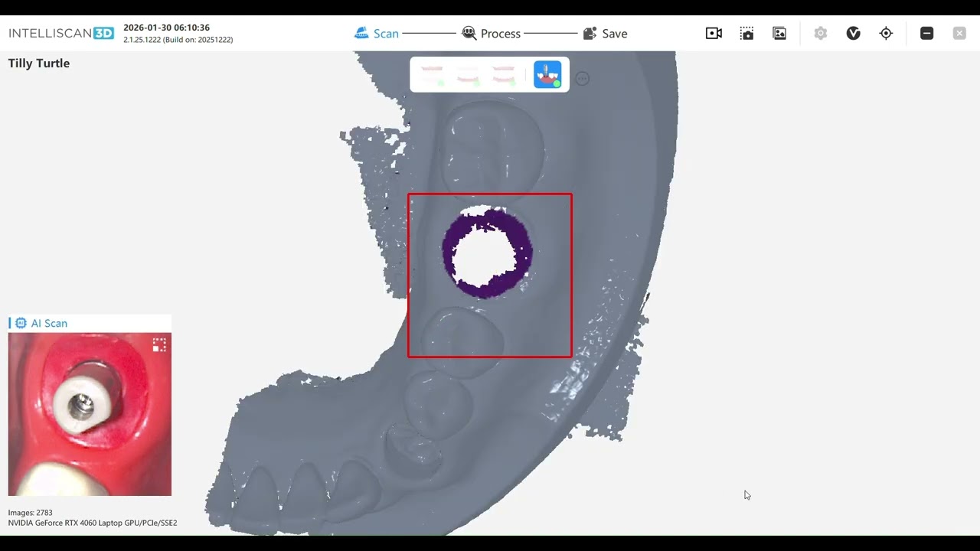Open the settings gear
This screenshot has height=551, width=980.
(x=821, y=34)
